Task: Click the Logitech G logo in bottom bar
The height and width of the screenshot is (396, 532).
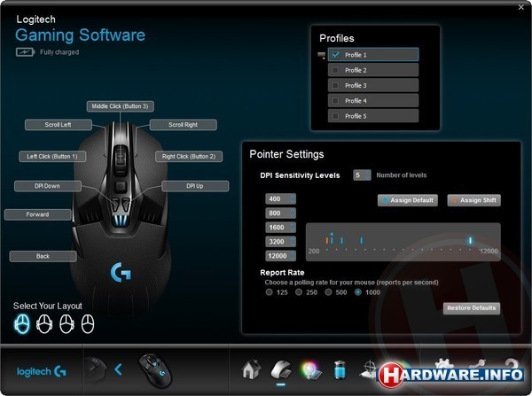Action: tap(42, 371)
